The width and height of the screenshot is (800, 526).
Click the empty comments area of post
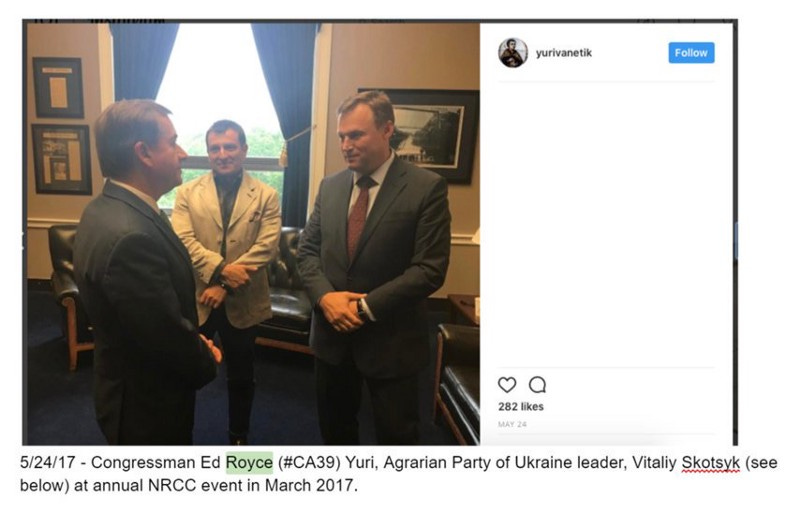[606, 224]
